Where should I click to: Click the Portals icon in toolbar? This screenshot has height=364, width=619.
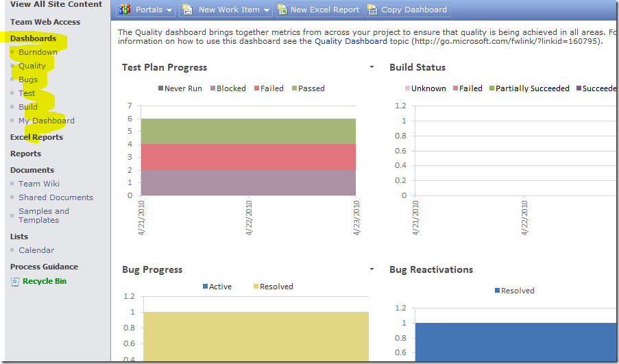(x=125, y=10)
